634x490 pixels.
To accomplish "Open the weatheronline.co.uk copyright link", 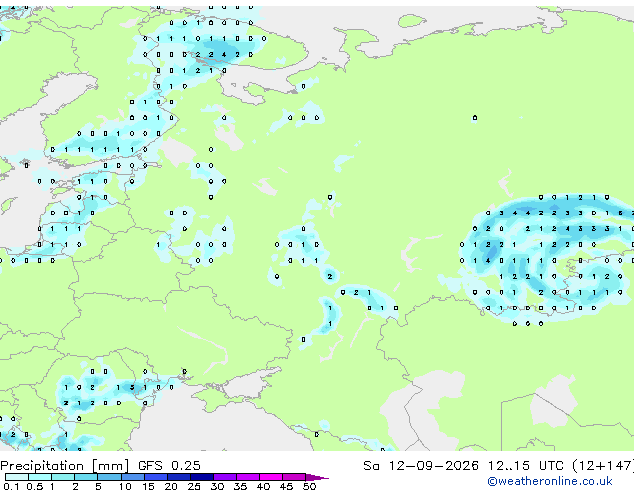I will 550,481.
